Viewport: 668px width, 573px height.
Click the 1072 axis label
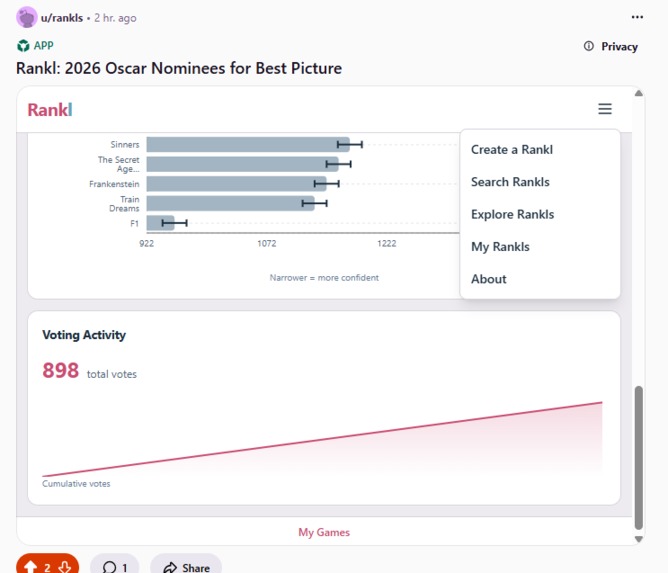(267, 243)
